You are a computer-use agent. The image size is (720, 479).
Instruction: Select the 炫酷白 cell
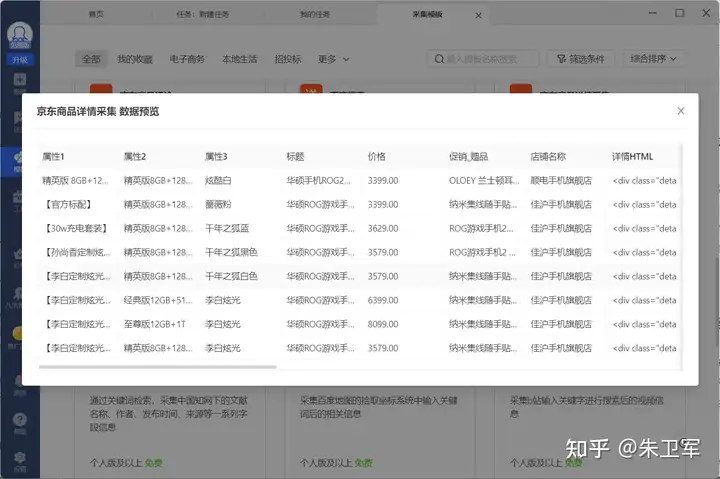[218, 180]
